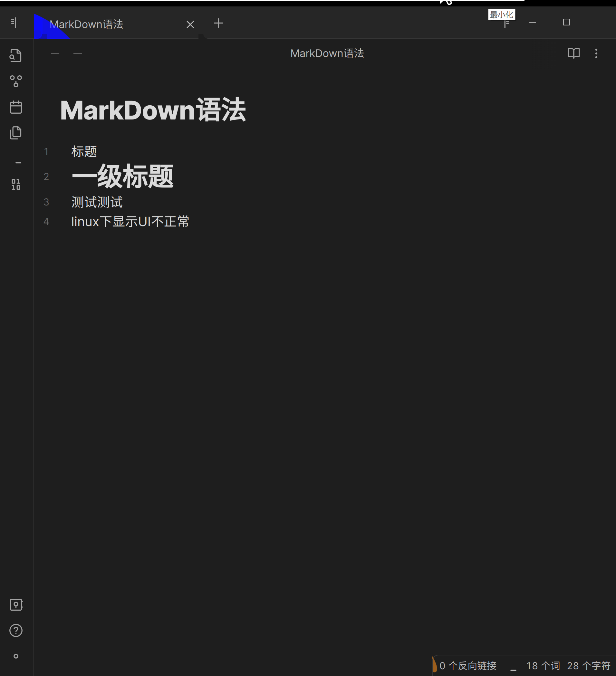The width and height of the screenshot is (616, 676).
Task: Open the vault switcher icon
Action: point(15,605)
